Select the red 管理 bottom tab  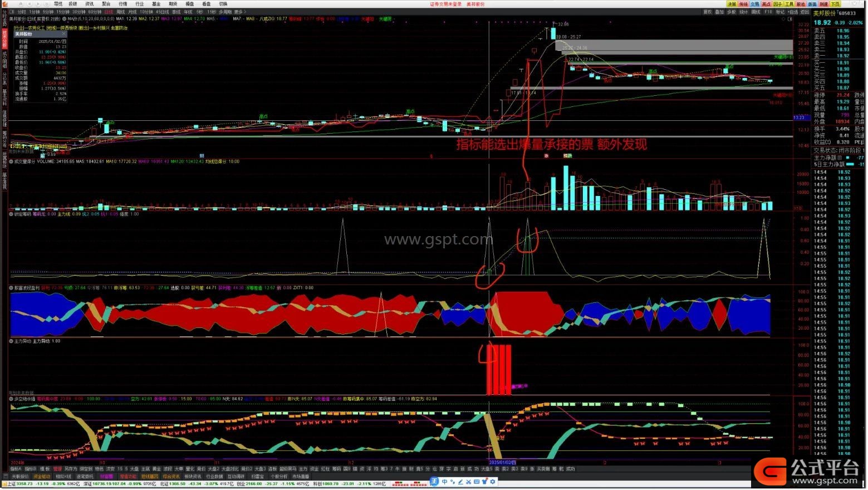point(57,469)
